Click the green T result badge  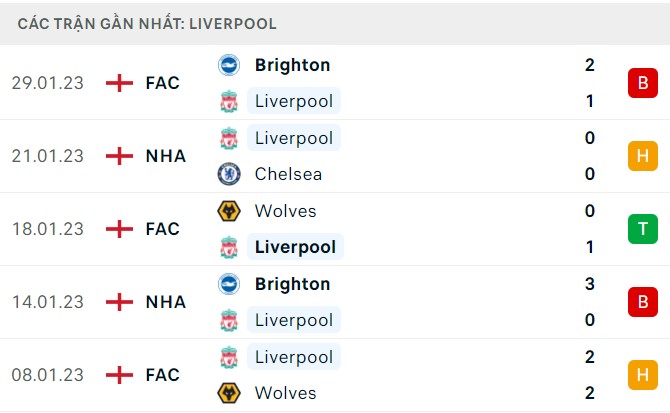click(643, 229)
